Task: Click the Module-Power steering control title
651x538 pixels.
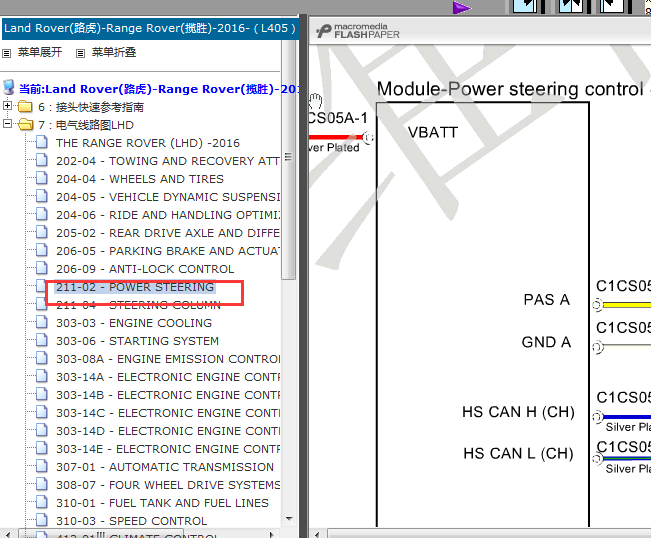Action: click(510, 89)
